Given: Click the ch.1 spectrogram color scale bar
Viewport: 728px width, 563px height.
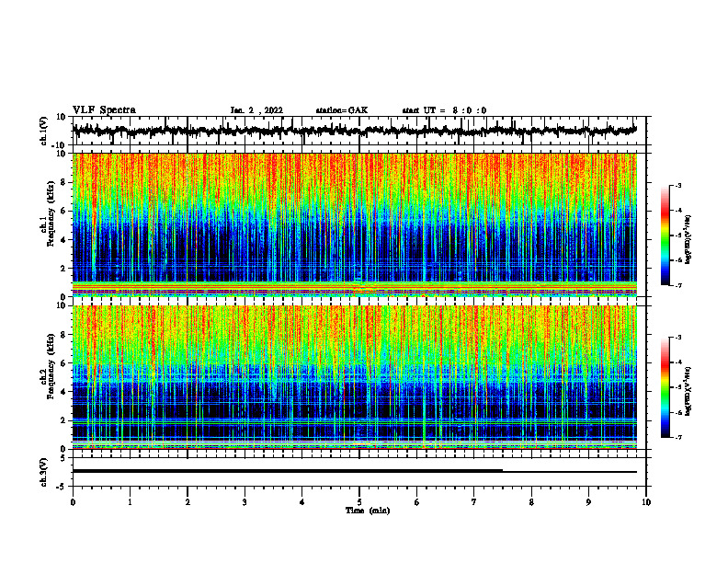Looking at the screenshot, I should coord(665,236).
